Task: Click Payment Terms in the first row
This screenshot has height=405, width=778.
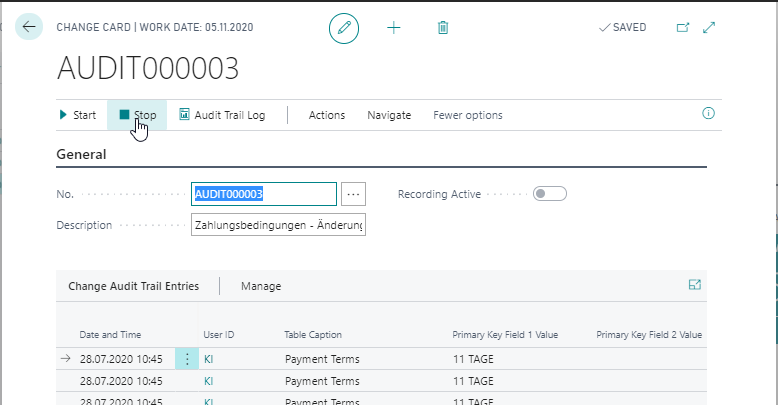Action: pos(322,359)
